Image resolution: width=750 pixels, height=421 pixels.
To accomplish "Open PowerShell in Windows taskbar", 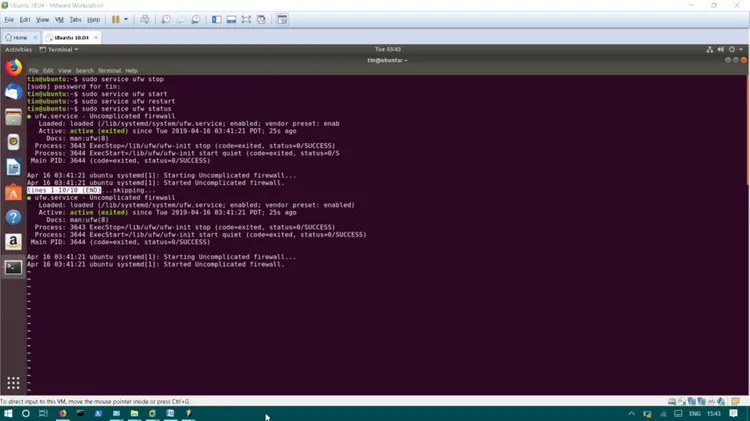I will coord(99,413).
